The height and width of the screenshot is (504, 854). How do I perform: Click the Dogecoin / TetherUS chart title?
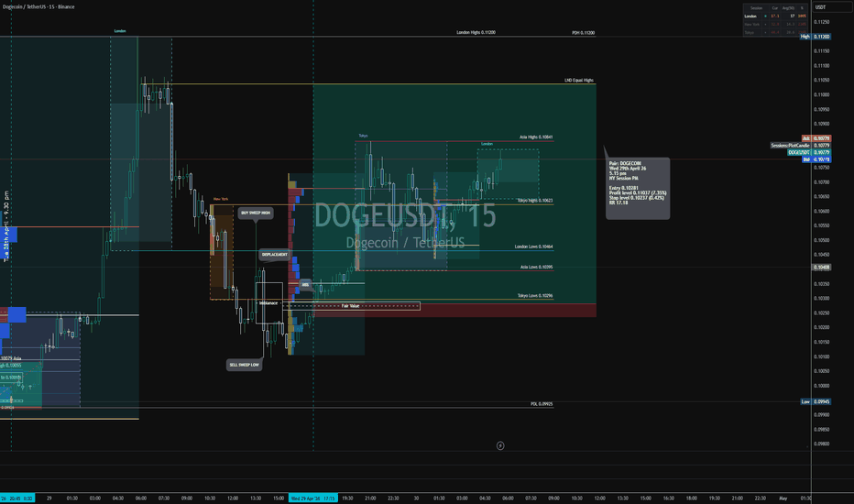tap(38, 6)
